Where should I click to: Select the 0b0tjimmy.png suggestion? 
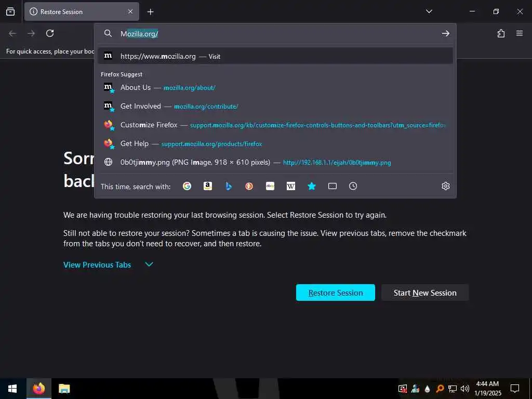(x=275, y=162)
